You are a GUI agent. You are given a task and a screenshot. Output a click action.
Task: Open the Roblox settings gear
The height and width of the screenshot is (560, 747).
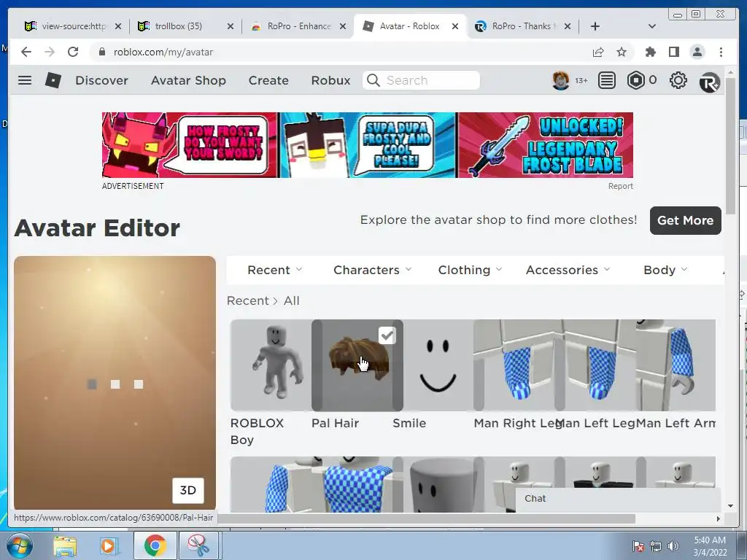[678, 80]
